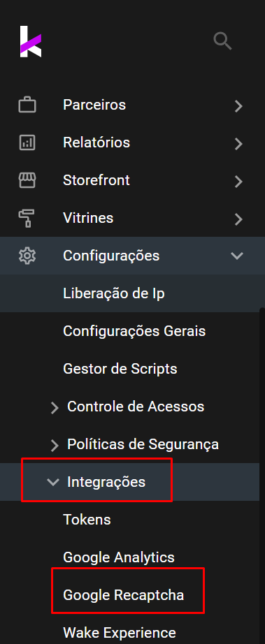Click the Relatórios chart icon
265x644 pixels.
[27, 142]
